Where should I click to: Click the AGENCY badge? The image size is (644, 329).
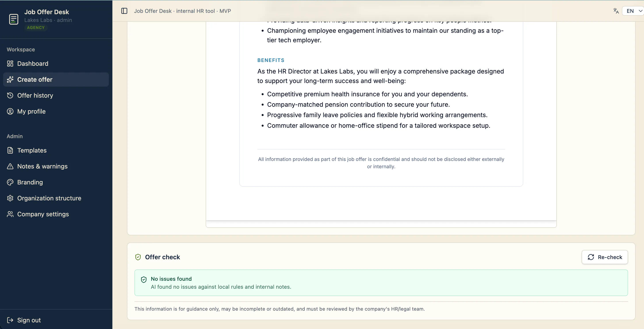tap(36, 28)
